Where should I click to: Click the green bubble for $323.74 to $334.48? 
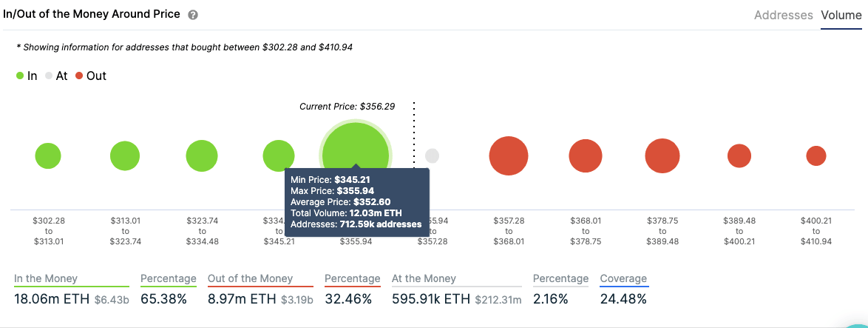point(202,156)
